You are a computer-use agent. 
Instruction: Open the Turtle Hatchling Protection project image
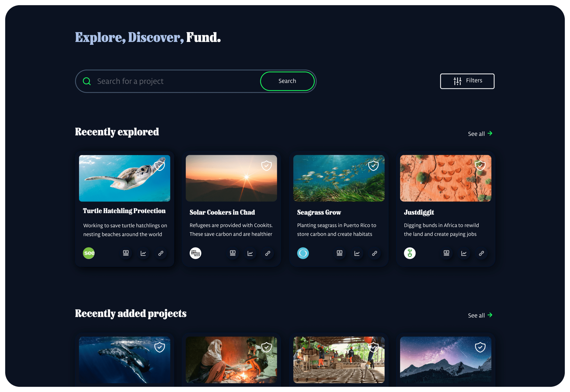[x=124, y=178]
